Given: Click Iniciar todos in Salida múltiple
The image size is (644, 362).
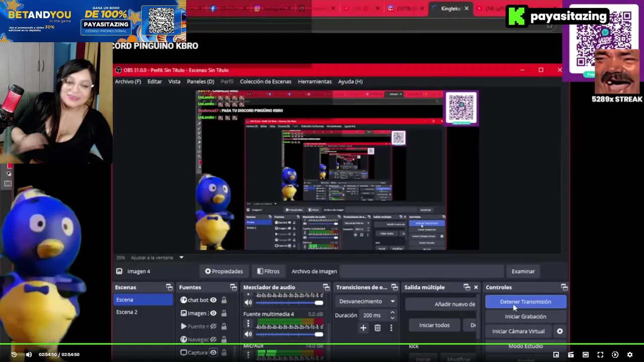Looking at the screenshot, I should coord(434,325).
